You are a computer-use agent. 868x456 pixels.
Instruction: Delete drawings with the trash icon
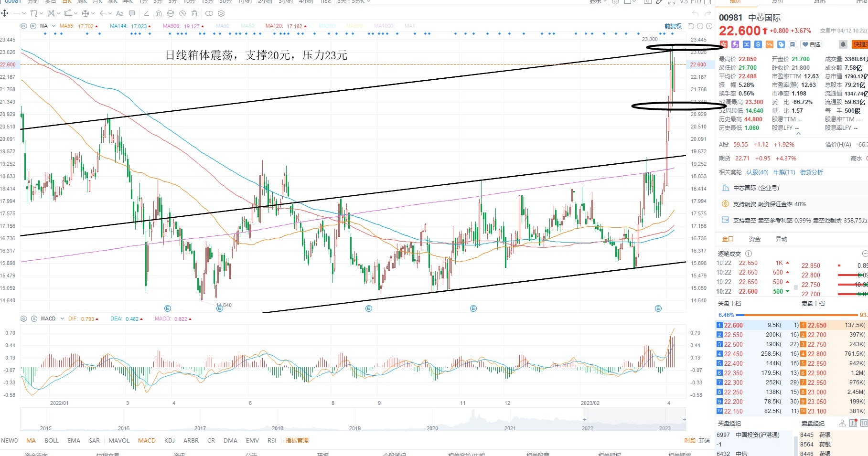click(194, 13)
